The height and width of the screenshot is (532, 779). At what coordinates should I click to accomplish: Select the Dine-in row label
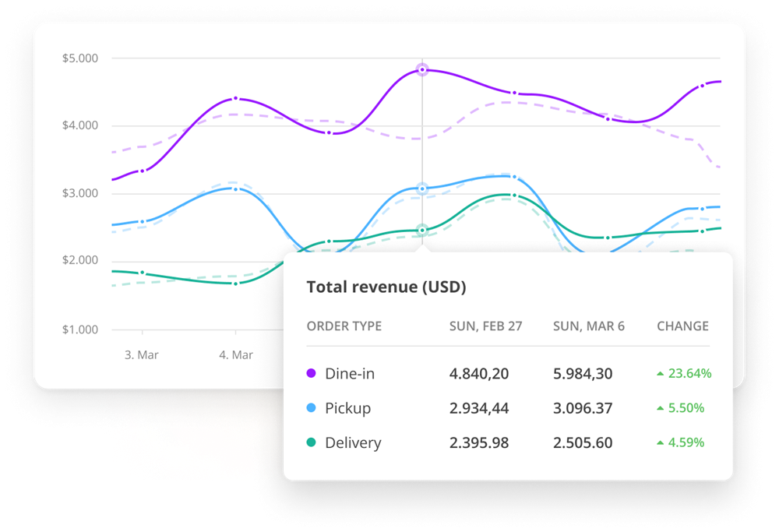point(350,374)
